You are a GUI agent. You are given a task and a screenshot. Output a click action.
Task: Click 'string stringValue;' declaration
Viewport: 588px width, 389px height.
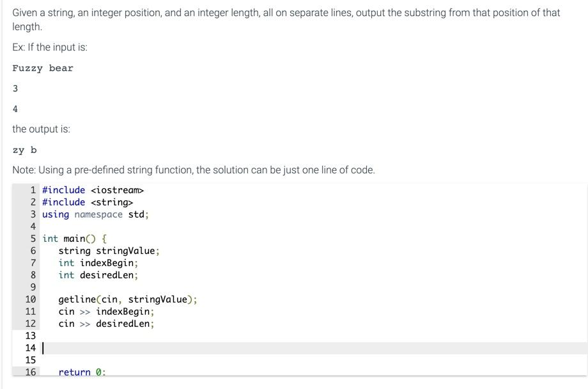pyautogui.click(x=109, y=251)
